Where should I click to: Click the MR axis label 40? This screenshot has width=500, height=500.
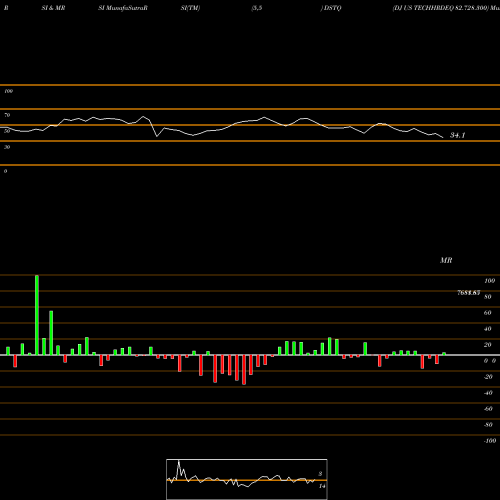pyautogui.click(x=487, y=329)
